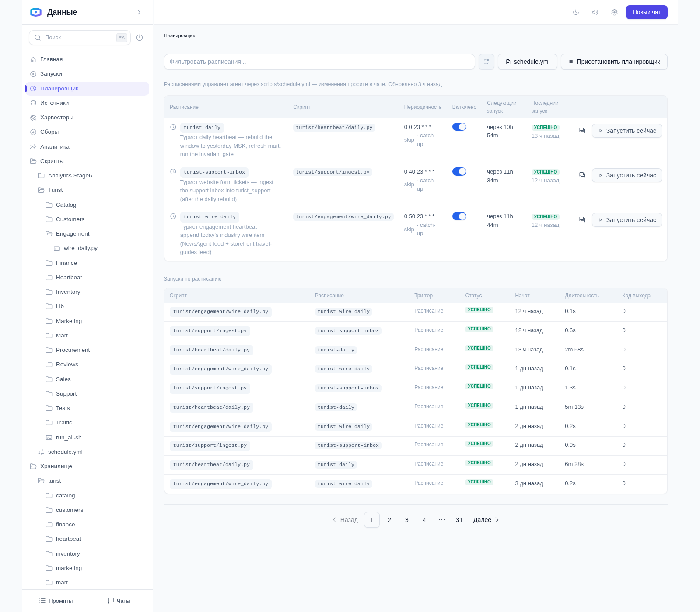
Task: Open wire_daily.py script file in tree
Action: click(80, 248)
